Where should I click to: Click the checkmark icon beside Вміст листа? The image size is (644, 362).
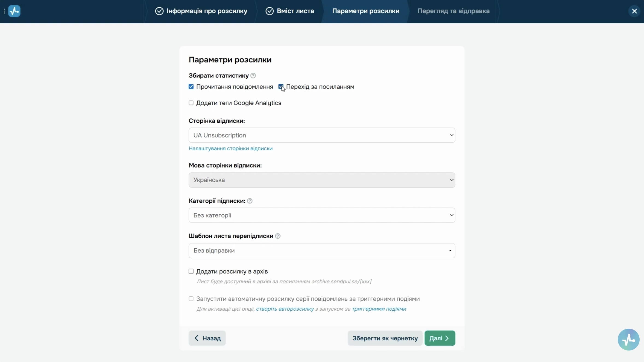[x=270, y=11]
